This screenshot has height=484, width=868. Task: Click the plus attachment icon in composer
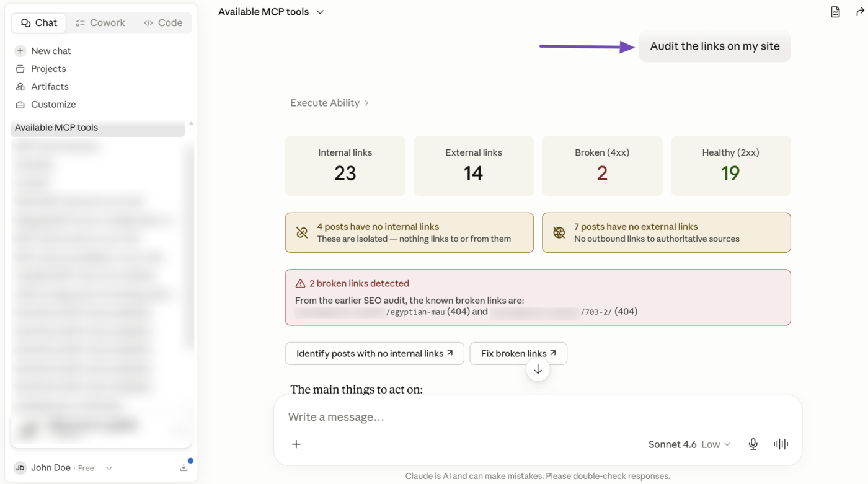pos(296,444)
